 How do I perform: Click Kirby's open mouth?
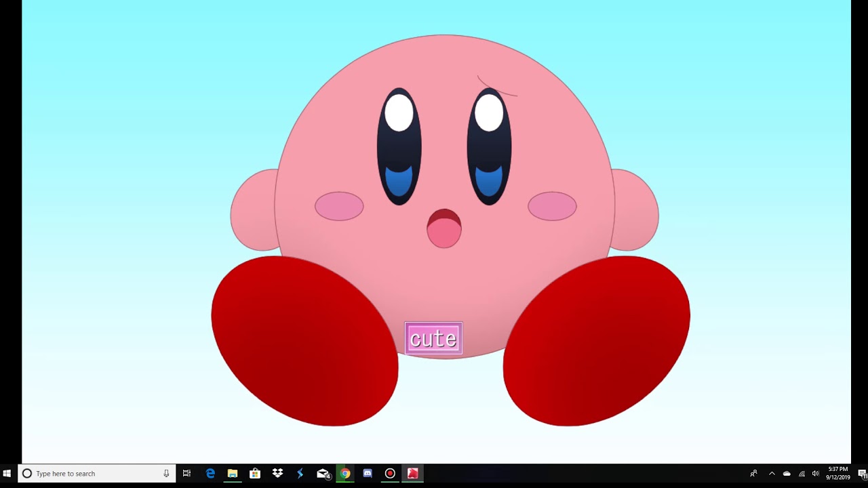tap(444, 228)
